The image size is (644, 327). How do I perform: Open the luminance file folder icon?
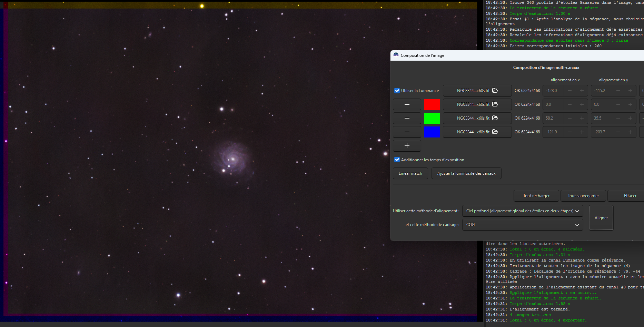pos(495,91)
